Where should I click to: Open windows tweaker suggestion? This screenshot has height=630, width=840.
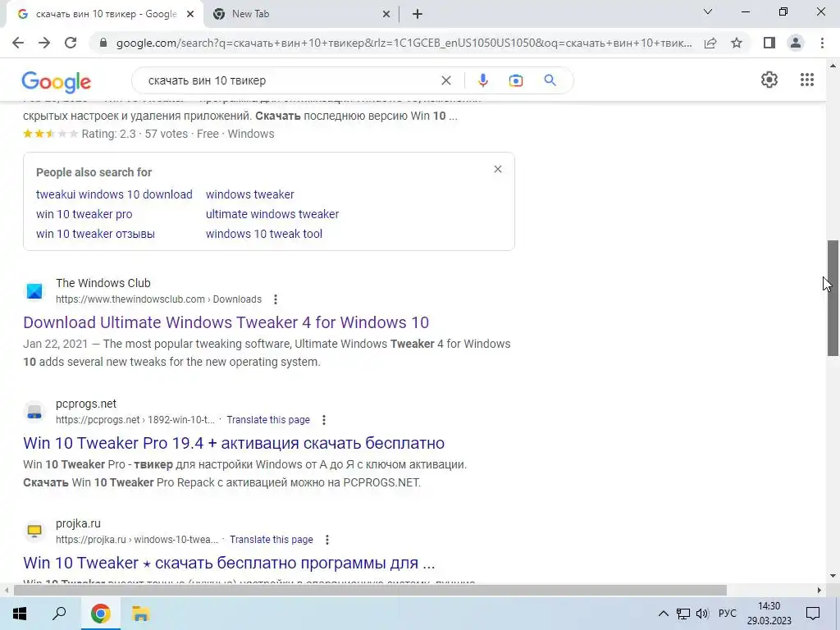click(x=249, y=194)
